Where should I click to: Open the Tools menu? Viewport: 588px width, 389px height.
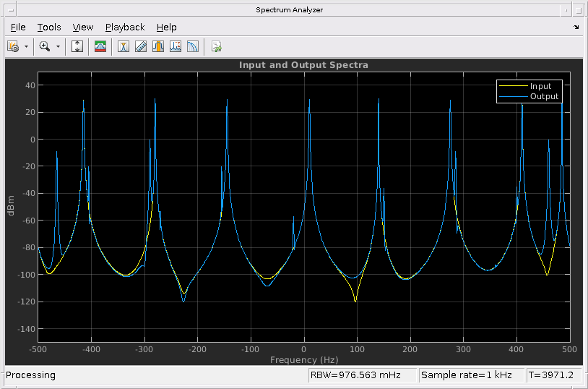click(x=49, y=27)
